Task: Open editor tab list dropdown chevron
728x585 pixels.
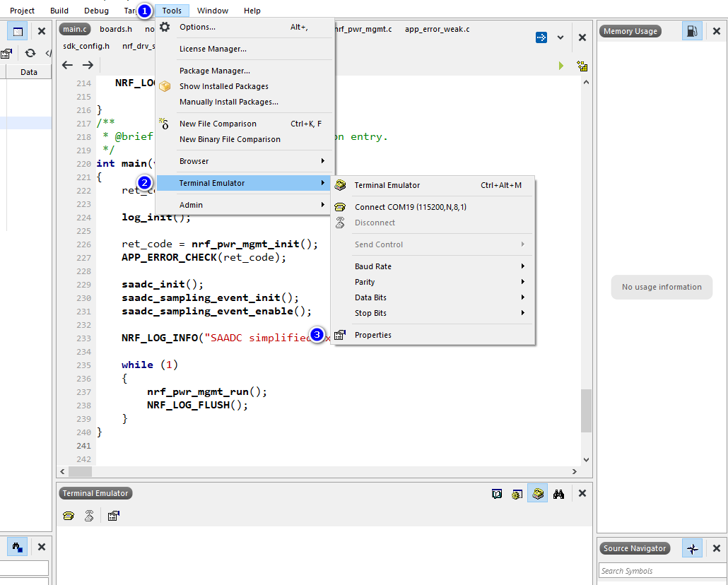Action: pos(560,37)
